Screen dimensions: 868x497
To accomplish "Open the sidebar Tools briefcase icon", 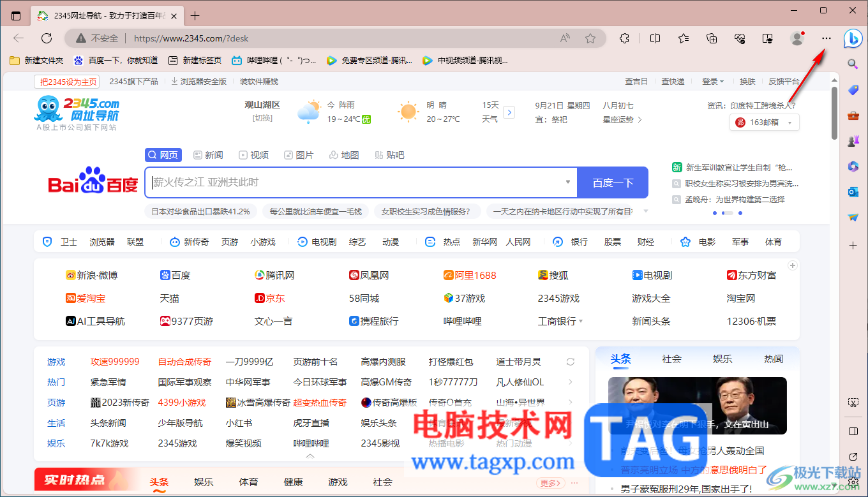I will [x=853, y=115].
